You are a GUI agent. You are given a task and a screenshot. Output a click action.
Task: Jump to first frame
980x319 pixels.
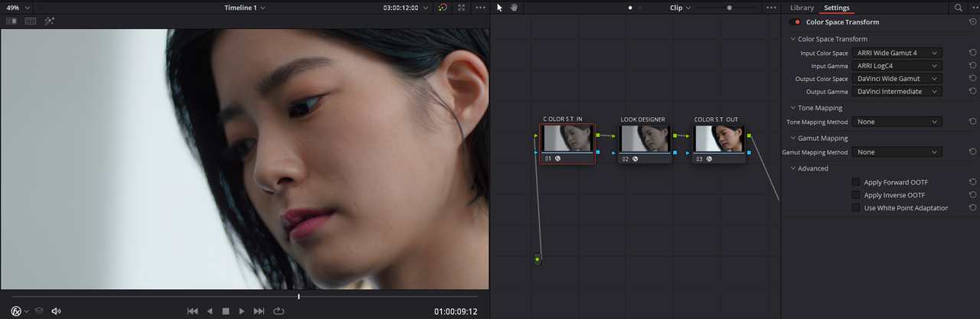coord(193,311)
